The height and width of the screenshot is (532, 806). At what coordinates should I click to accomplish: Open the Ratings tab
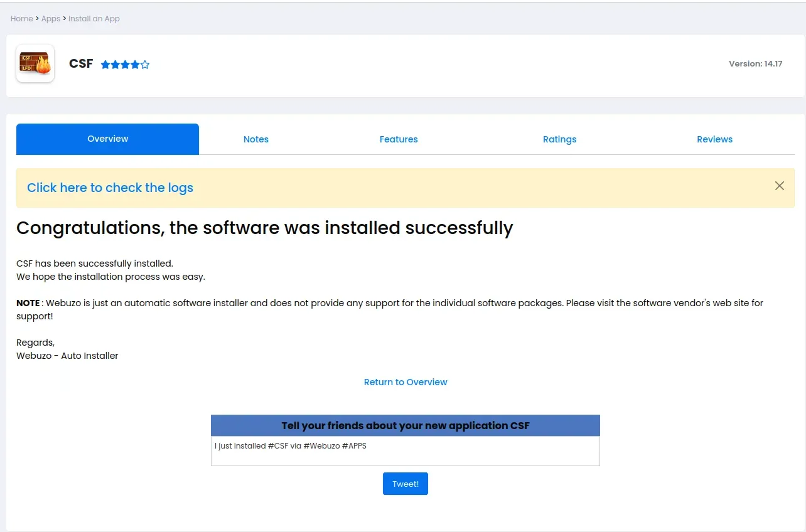(559, 139)
